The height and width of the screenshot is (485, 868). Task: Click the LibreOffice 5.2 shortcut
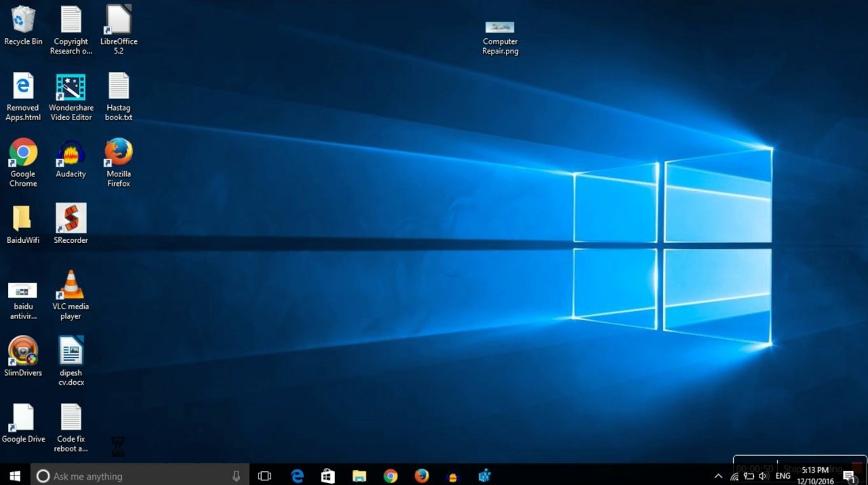119,20
